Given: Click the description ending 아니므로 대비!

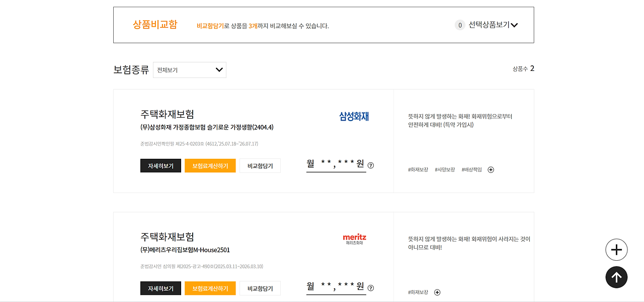Looking at the screenshot, I should pos(469,243).
